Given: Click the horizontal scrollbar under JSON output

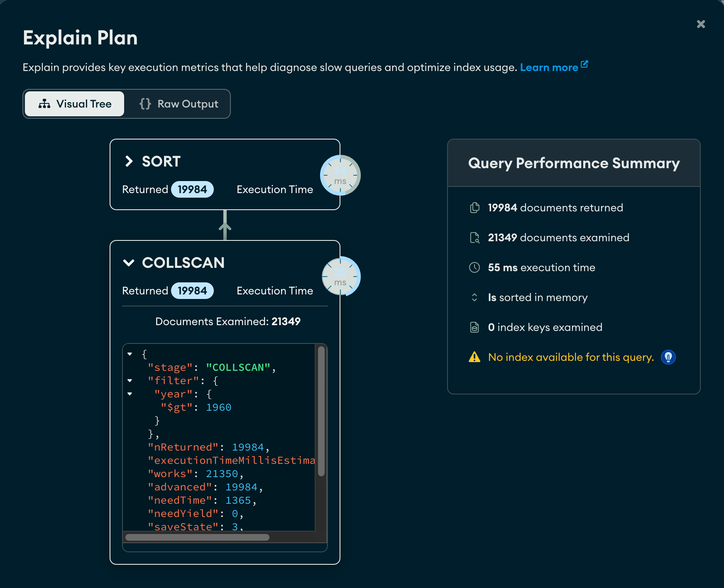Looking at the screenshot, I should click(x=197, y=537).
